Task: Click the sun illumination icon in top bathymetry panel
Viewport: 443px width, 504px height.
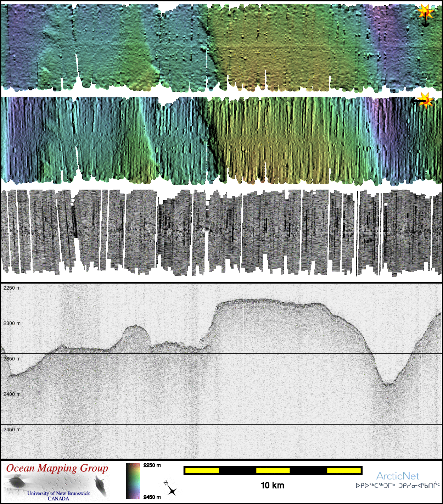Action: tap(425, 11)
